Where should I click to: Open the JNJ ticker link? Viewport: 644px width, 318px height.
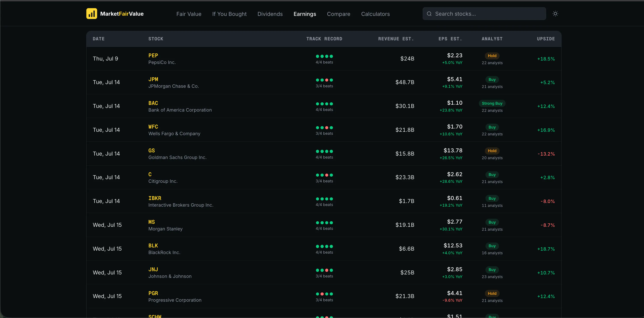153,270
